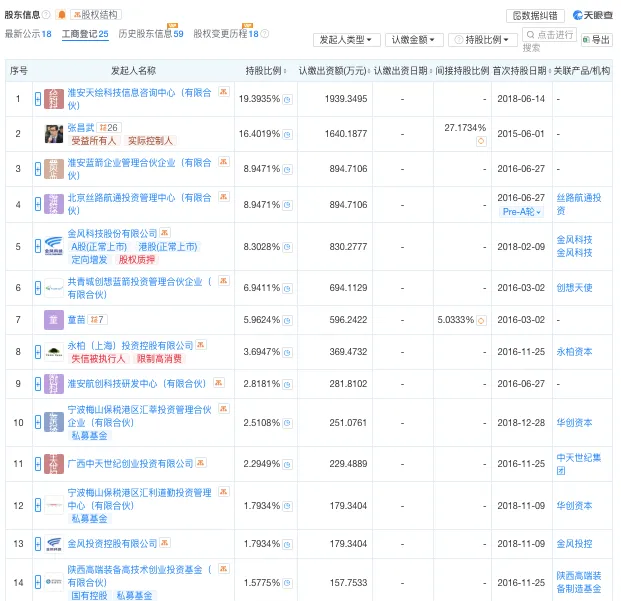
Task: Click the 数据纠错 data correction button
Action: [x=535, y=16]
